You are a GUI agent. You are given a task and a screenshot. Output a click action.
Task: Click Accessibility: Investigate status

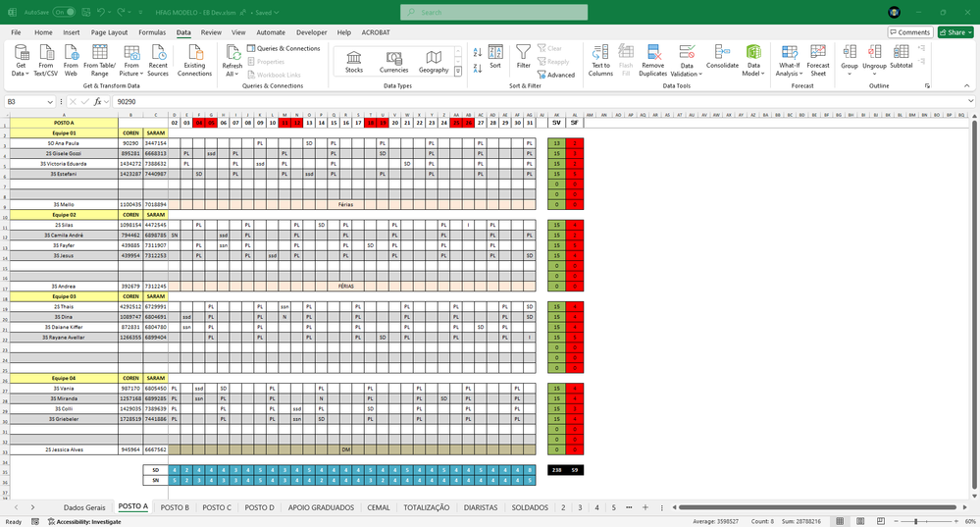click(83, 521)
